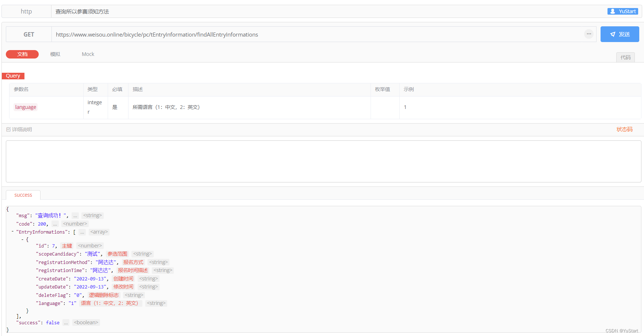Click the YuStart user badge

coord(623,11)
